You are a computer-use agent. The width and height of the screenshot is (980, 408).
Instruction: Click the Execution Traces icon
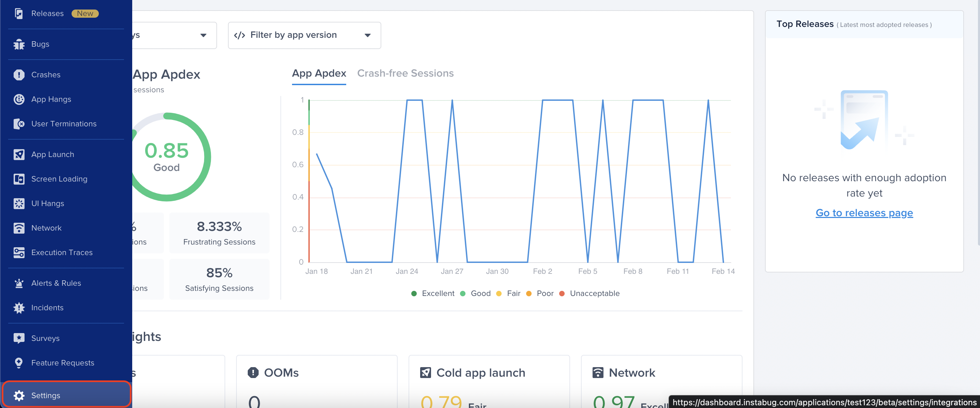19,252
